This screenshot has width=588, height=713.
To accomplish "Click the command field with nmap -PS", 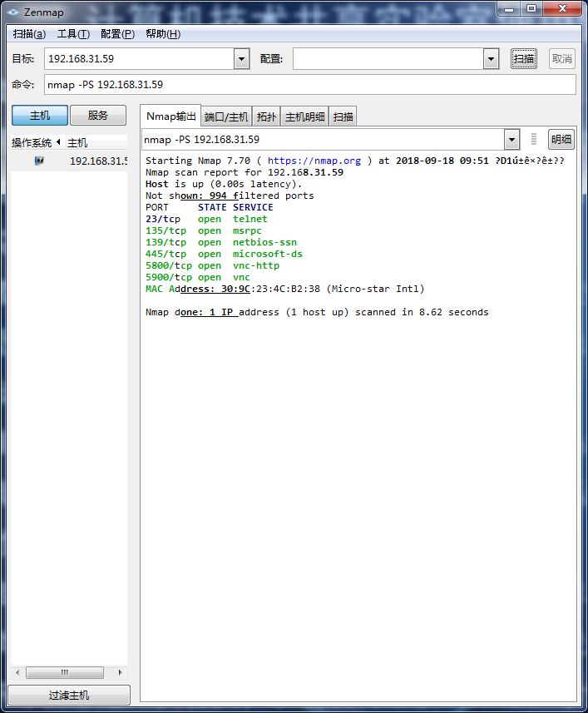I will click(310, 85).
